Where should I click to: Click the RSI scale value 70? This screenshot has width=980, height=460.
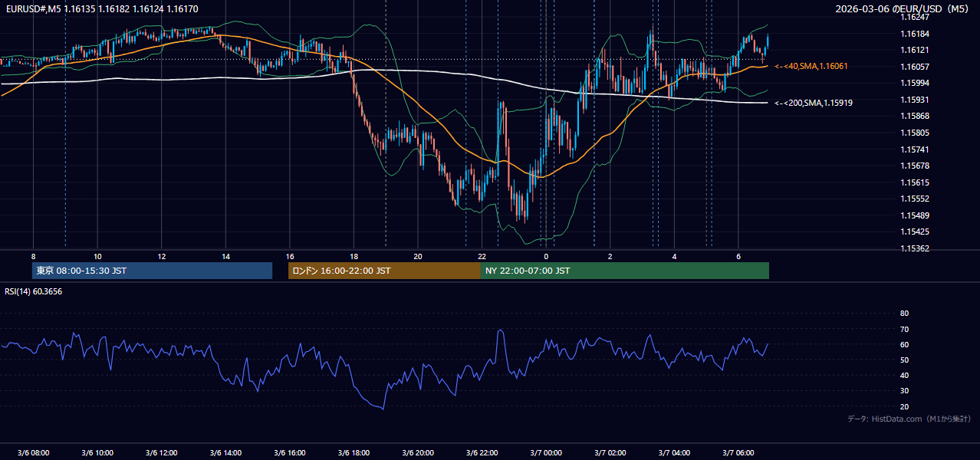click(904, 329)
